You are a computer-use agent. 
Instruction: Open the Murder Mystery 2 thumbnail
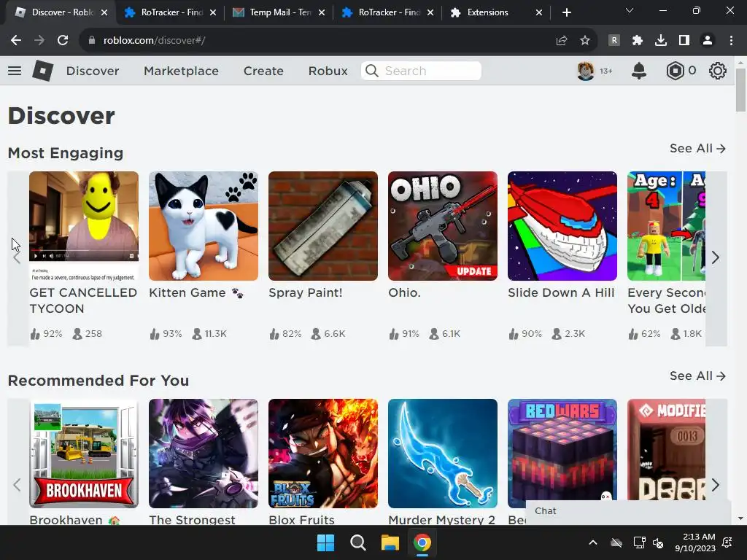tap(443, 454)
